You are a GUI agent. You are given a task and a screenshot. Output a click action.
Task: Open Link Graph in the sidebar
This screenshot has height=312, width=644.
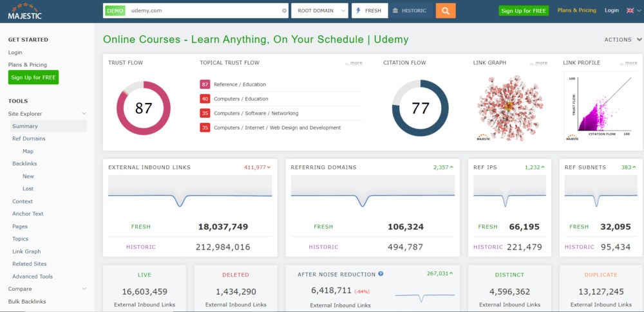click(26, 252)
